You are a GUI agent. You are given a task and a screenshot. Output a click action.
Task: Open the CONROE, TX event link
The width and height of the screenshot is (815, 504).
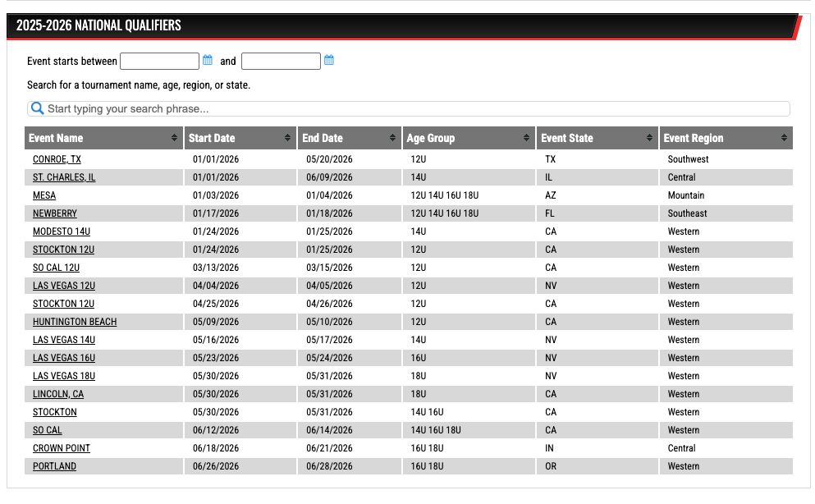[57, 159]
